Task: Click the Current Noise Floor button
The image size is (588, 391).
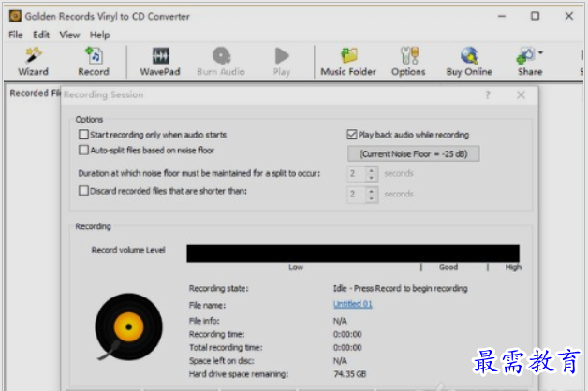Action: (413, 154)
